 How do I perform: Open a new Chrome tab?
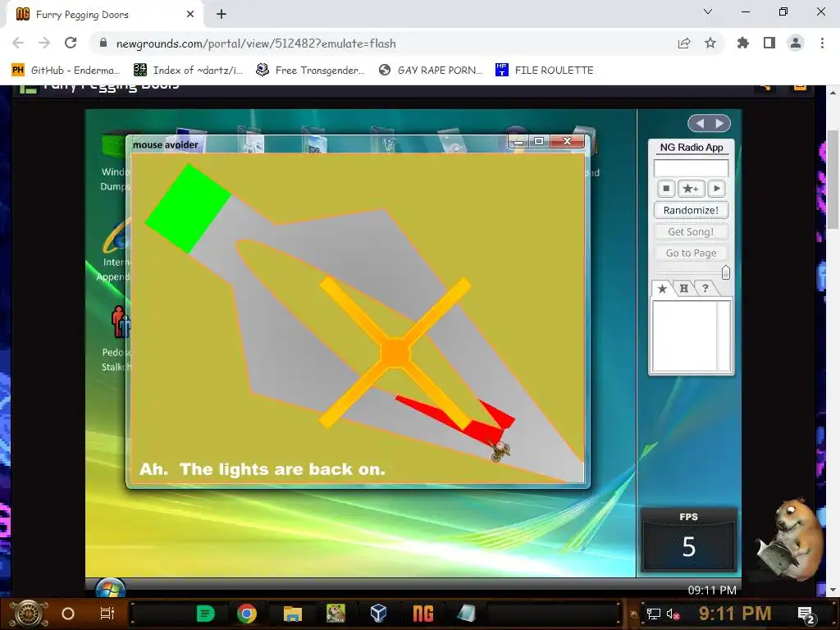(221, 14)
